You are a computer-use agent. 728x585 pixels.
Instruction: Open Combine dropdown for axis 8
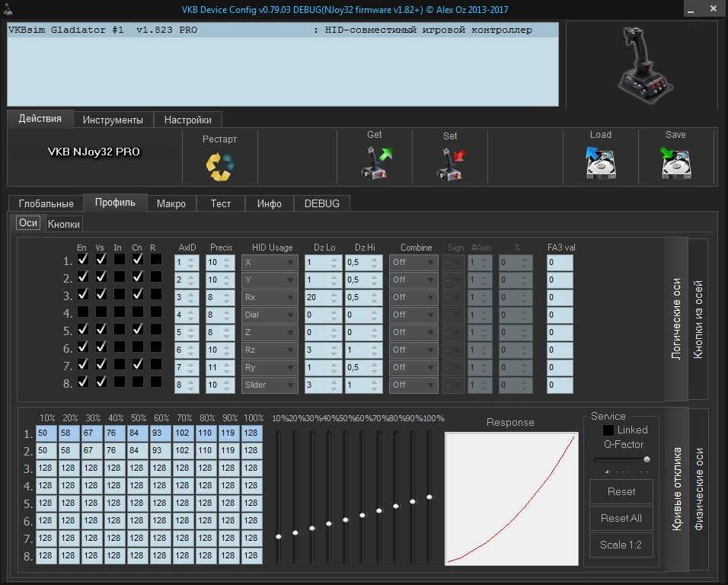point(413,385)
